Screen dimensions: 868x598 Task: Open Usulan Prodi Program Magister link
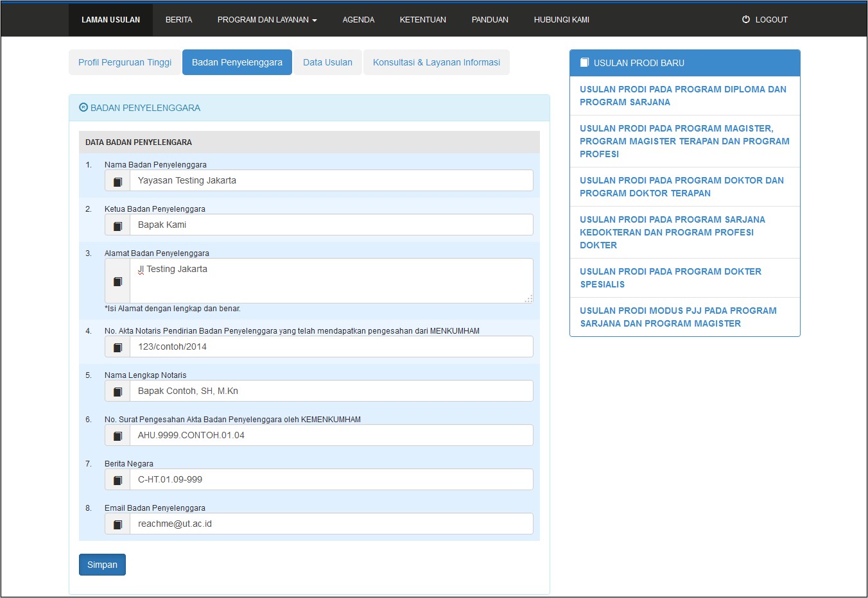[684, 141]
